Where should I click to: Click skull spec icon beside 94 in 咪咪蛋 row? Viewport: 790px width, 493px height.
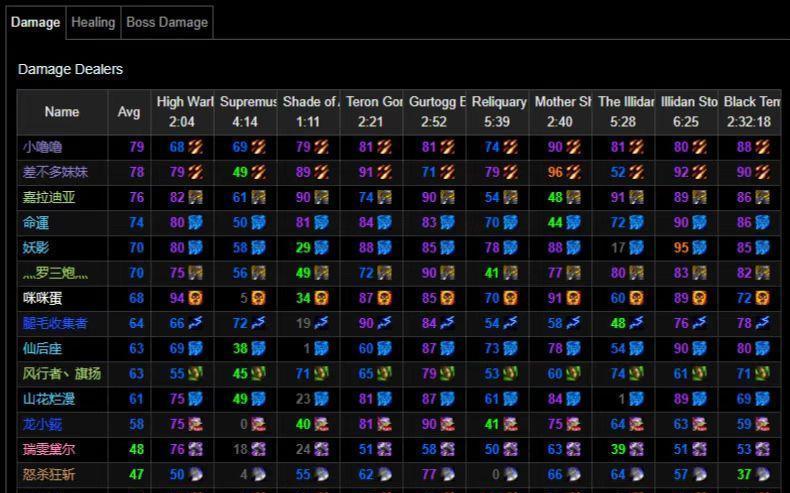195,298
